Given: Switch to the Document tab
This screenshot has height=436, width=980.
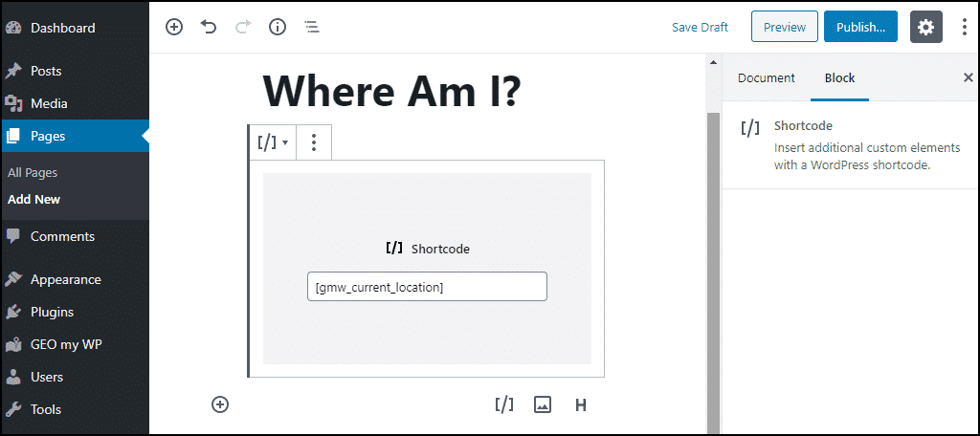Looking at the screenshot, I should coord(767,78).
